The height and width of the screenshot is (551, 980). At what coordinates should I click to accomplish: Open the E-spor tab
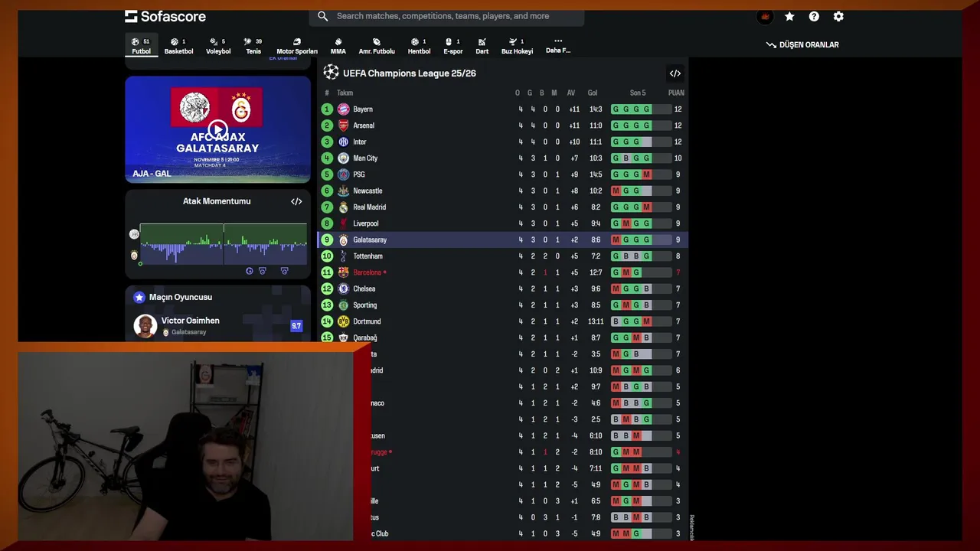(453, 46)
